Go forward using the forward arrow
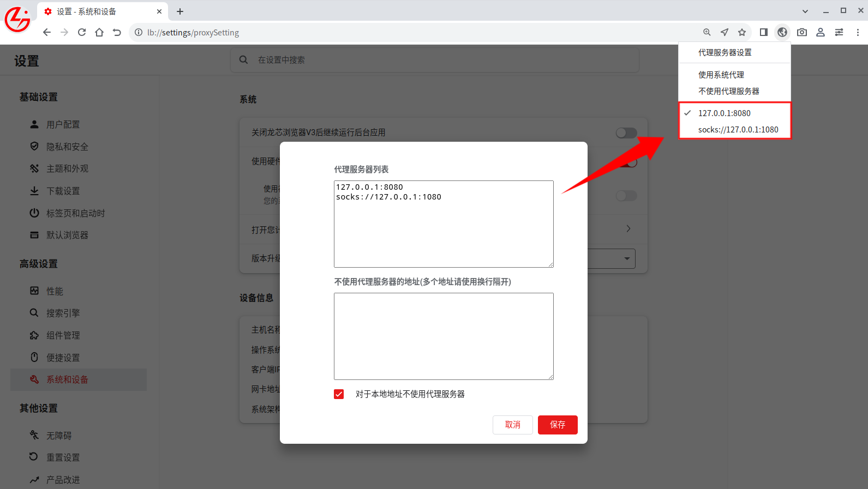 [x=64, y=32]
